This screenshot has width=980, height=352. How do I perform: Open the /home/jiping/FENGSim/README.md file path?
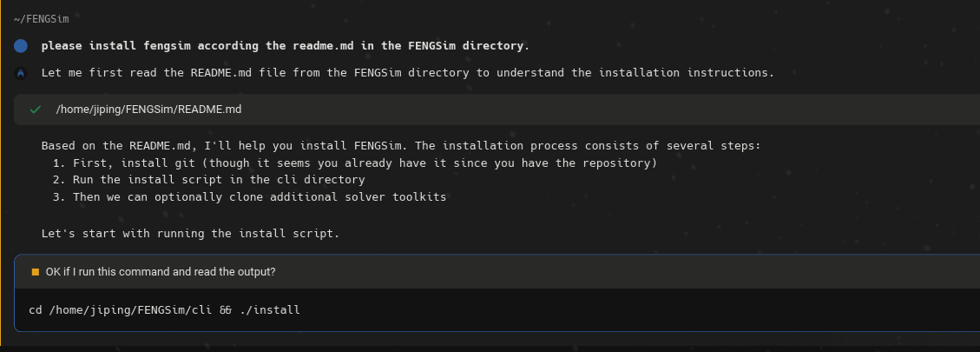[x=148, y=110]
